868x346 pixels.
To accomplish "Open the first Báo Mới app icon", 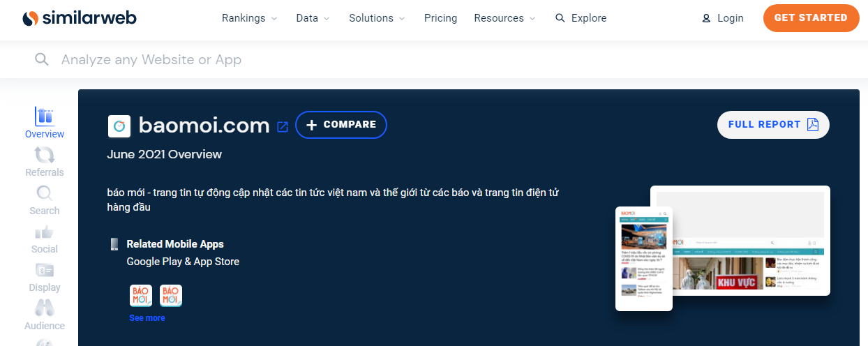I will (x=141, y=295).
